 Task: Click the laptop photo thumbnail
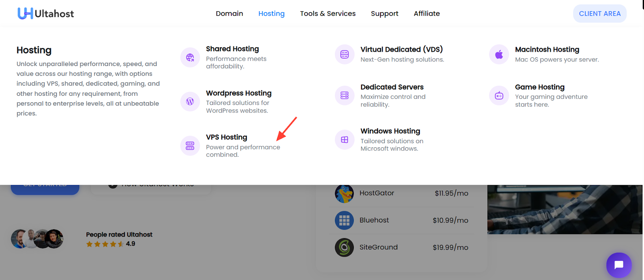click(x=565, y=210)
